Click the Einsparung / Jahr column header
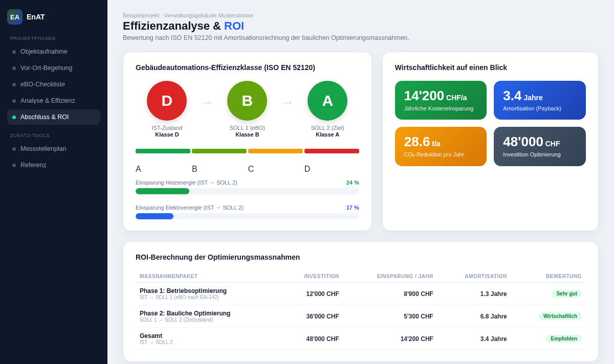 pyautogui.click(x=405, y=277)
